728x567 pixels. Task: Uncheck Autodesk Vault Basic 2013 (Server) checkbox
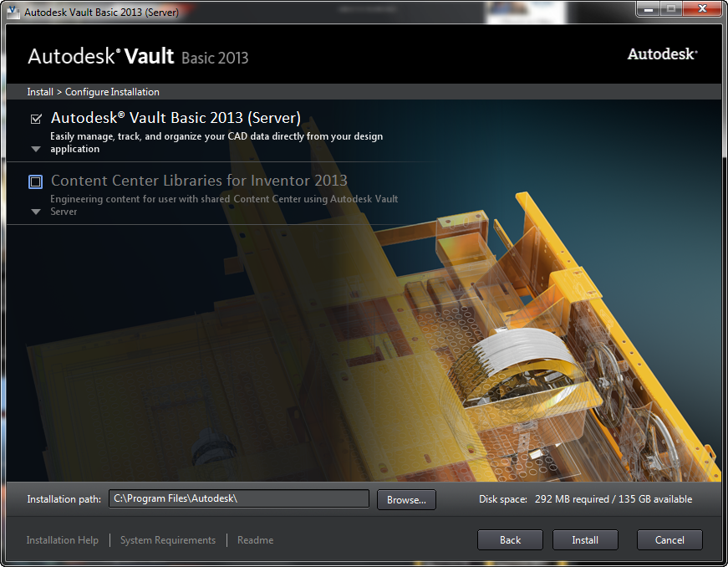(35, 118)
